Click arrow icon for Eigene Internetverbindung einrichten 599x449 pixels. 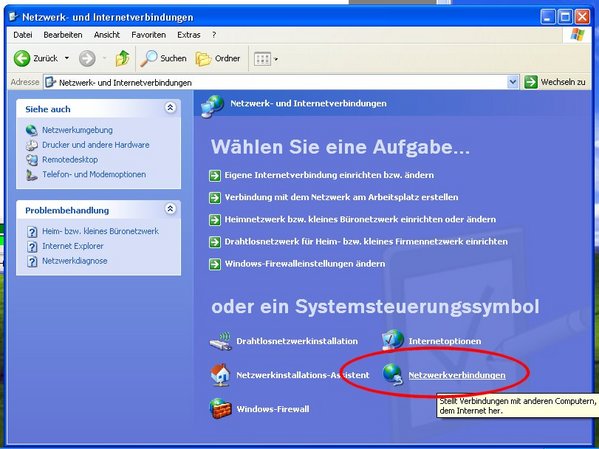(215, 176)
